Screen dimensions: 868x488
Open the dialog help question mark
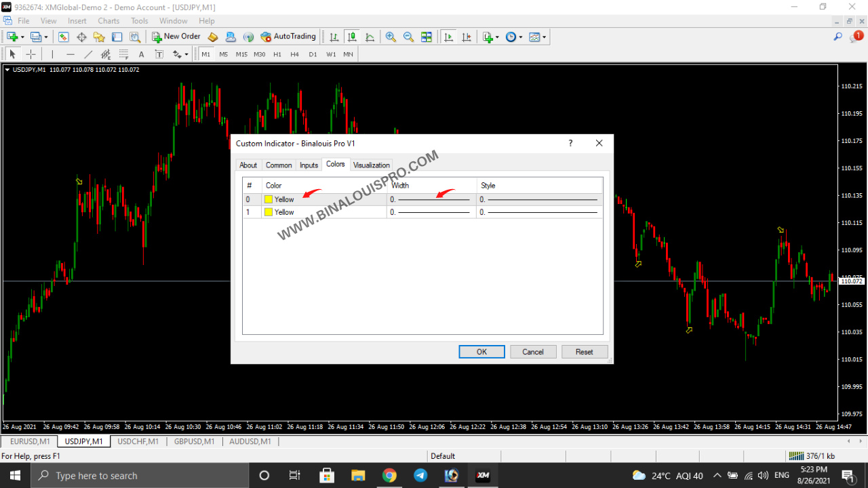click(570, 143)
